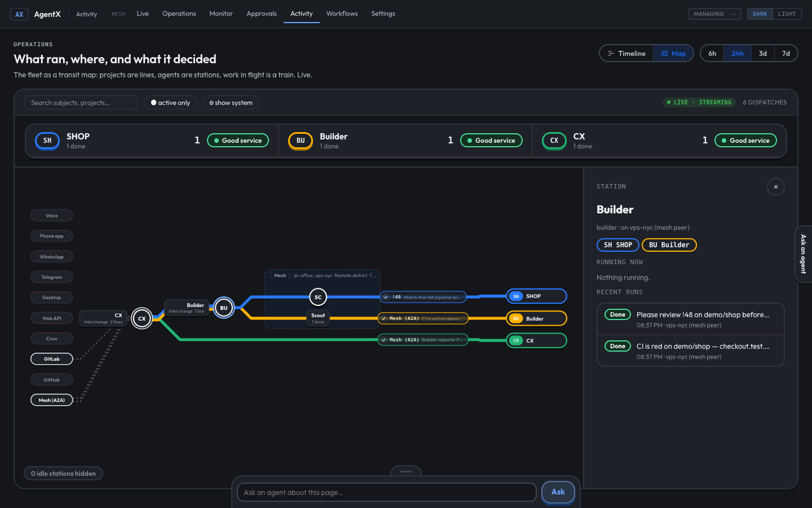Click the '6 DISPATCHES' count
This screenshot has height=508, width=812.
tap(765, 102)
